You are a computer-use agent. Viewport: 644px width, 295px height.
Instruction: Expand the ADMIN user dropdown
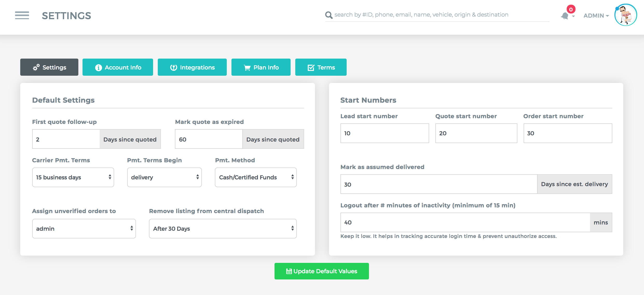596,16
